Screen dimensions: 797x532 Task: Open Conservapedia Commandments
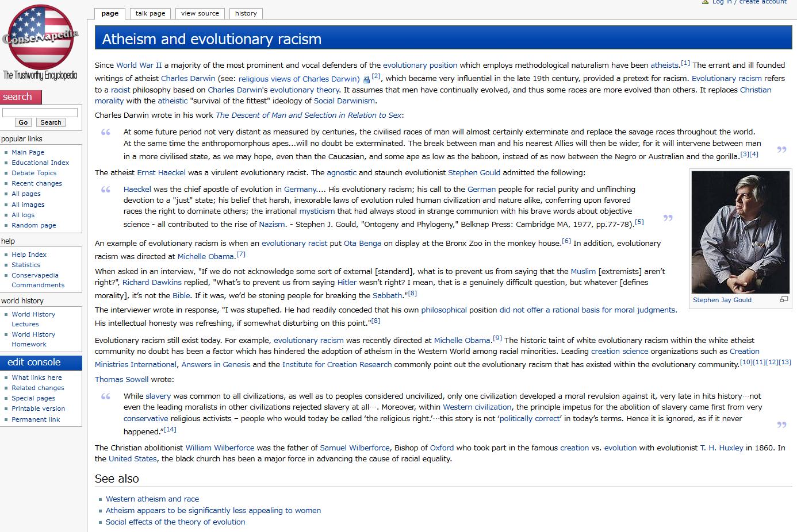38,280
